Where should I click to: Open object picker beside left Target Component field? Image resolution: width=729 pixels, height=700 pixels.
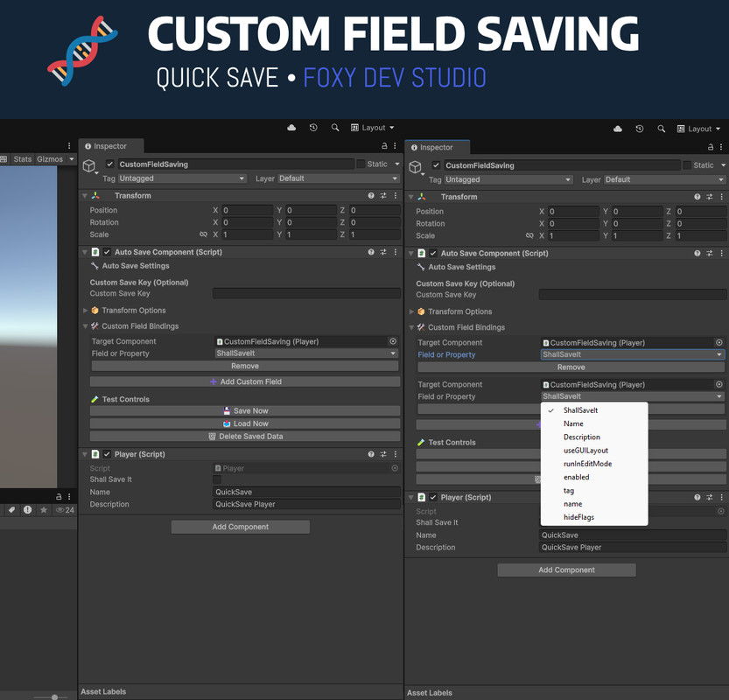(393, 341)
